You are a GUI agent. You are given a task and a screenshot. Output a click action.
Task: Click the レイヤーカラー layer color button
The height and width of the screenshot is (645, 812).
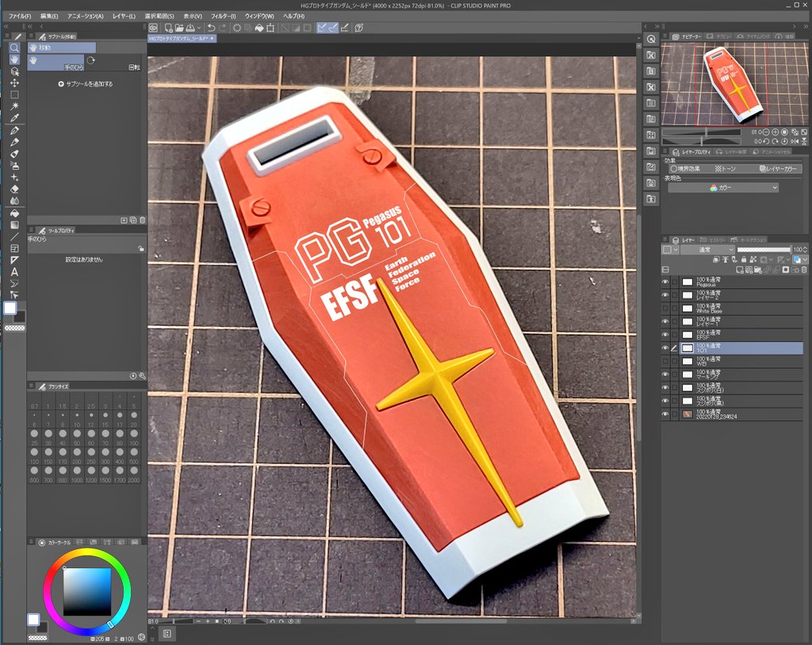(x=780, y=168)
